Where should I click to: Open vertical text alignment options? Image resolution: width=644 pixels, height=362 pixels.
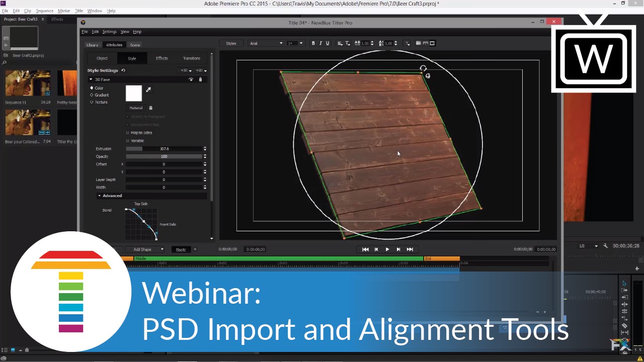348,43
